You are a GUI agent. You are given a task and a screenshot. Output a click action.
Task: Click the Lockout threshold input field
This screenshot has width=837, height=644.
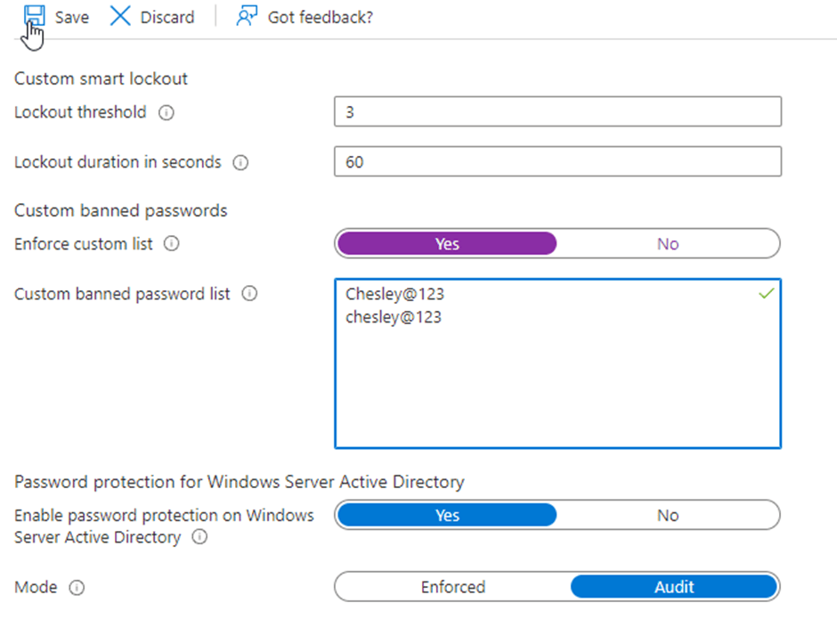557,112
